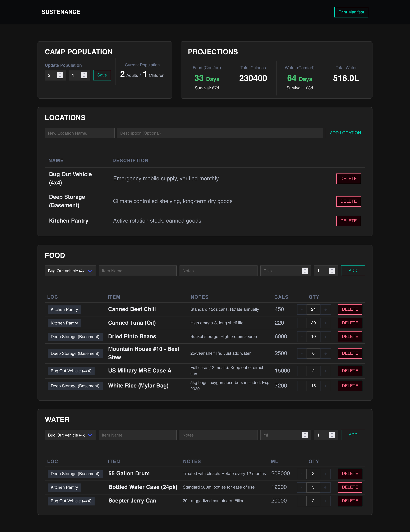The height and width of the screenshot is (532, 410).
Task: Delete the Scepter Jerry Can entry
Action: [350, 501]
